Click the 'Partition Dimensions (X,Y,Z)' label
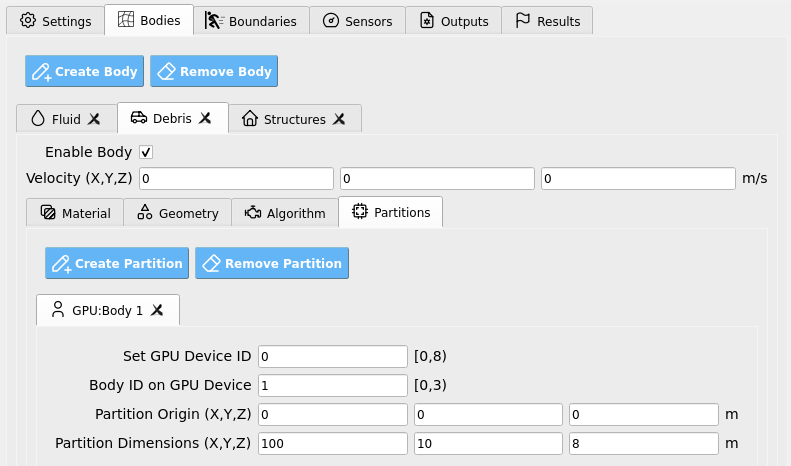Screen dimensions: 791x466 pyautogui.click(x=153, y=443)
